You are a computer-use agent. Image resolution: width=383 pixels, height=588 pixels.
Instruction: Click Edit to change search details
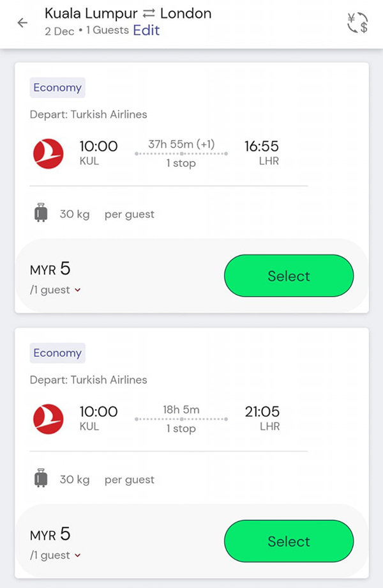click(x=146, y=30)
